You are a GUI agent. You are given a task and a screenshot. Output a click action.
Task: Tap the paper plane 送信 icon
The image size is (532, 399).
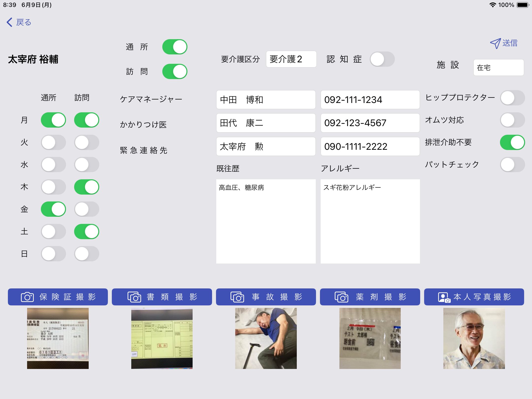495,43
